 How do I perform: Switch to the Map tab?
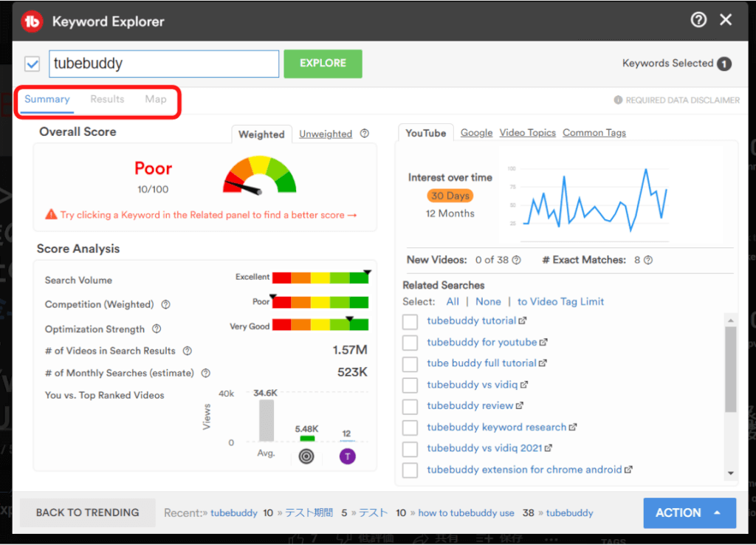click(x=156, y=100)
